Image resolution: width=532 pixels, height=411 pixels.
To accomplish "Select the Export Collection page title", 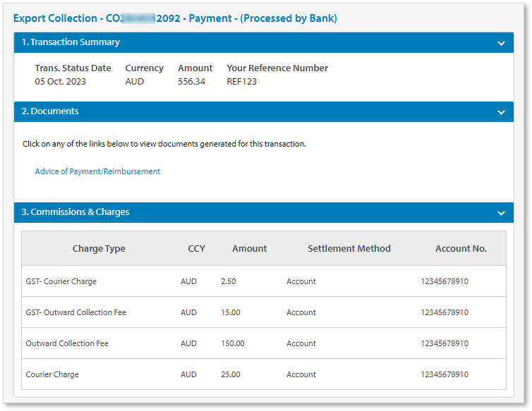I will pos(175,18).
